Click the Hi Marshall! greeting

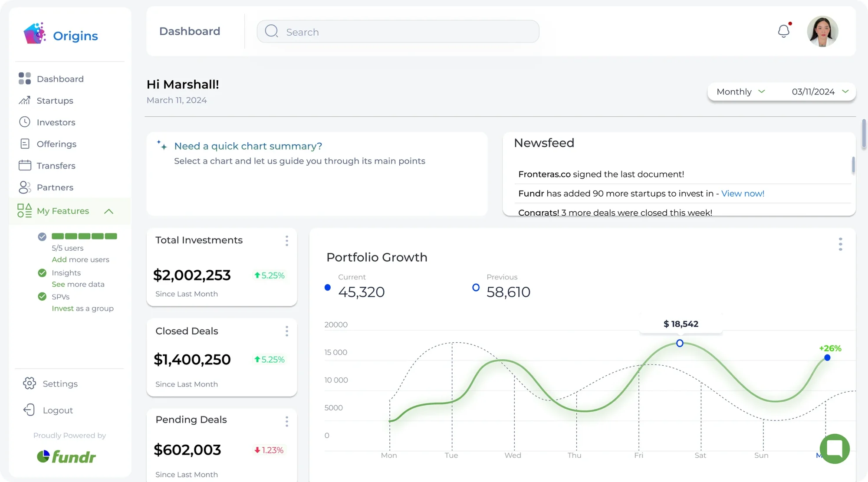click(x=183, y=84)
